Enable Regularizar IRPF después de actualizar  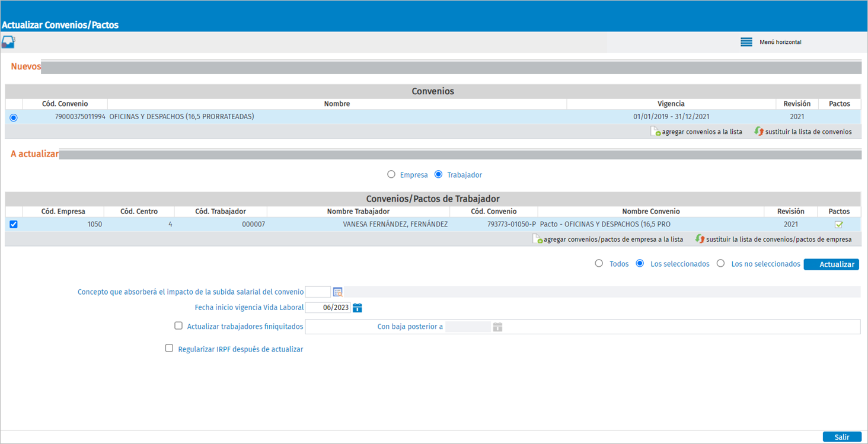tap(169, 349)
